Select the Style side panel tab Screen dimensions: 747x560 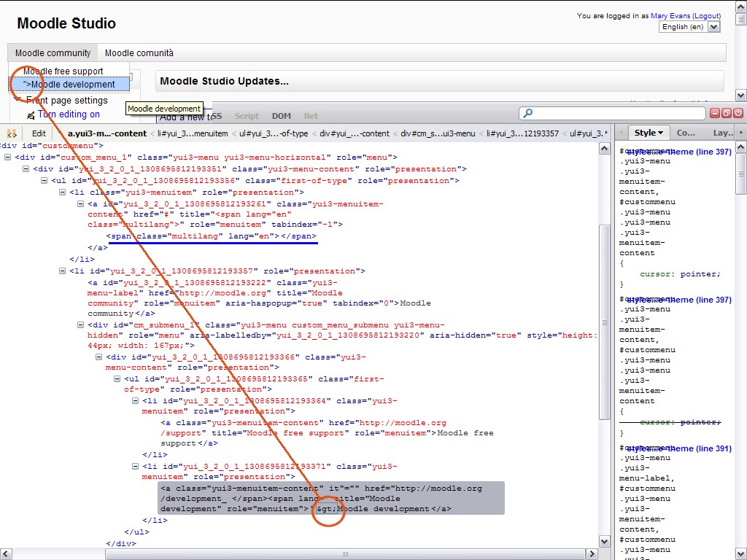coord(649,133)
